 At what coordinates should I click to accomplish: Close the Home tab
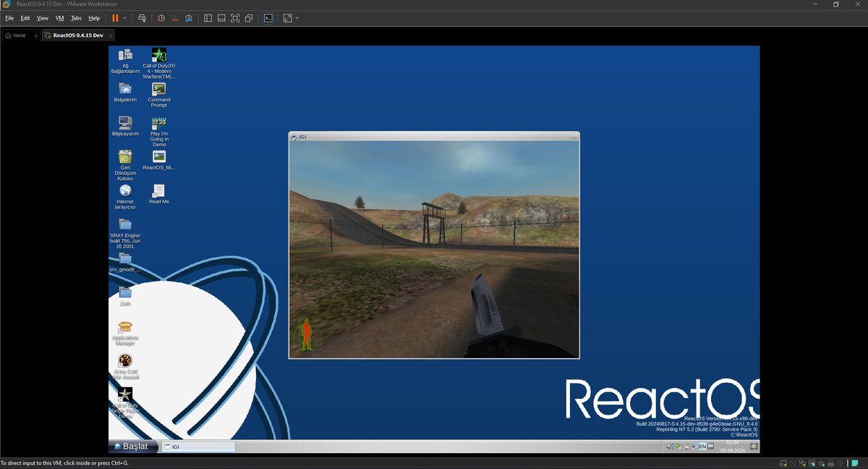(35, 35)
